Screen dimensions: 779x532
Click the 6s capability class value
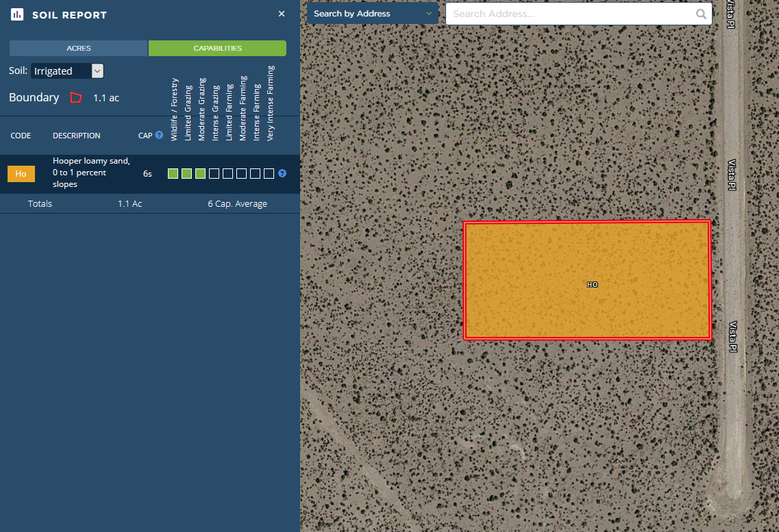click(147, 174)
